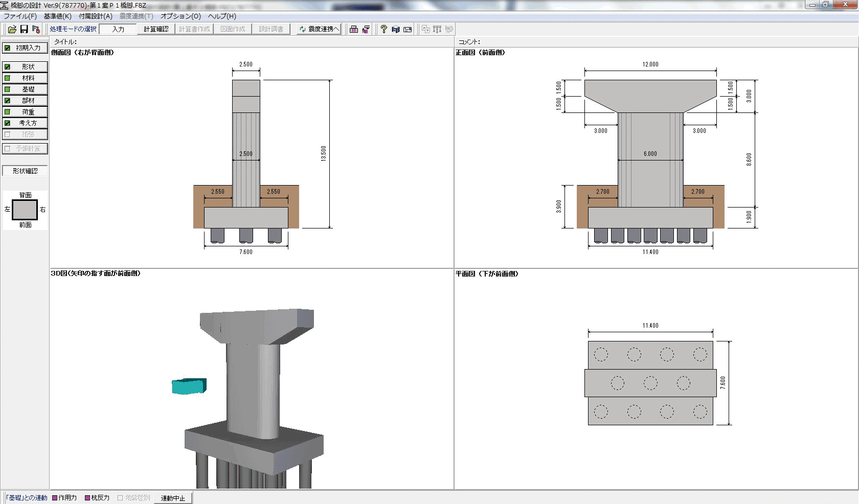
Task: Click the 12.000 dimension in front view
Action: pyautogui.click(x=650, y=64)
